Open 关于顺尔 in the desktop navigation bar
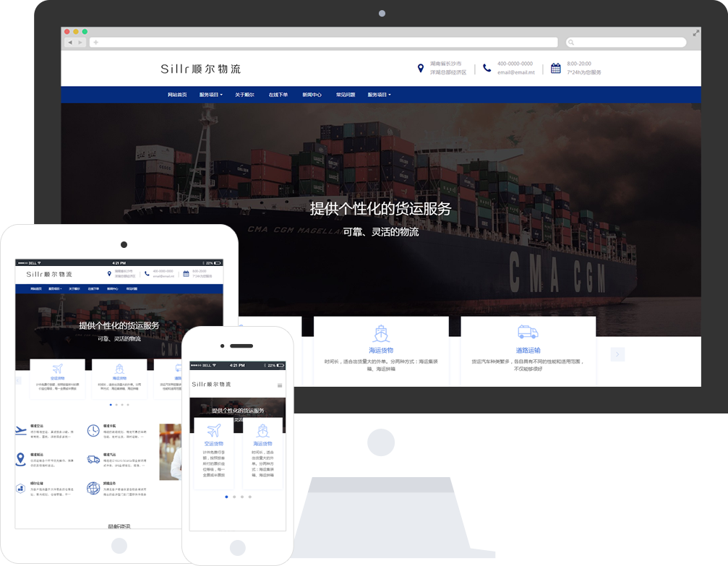Screen dimensions: 728x566 pos(244,95)
